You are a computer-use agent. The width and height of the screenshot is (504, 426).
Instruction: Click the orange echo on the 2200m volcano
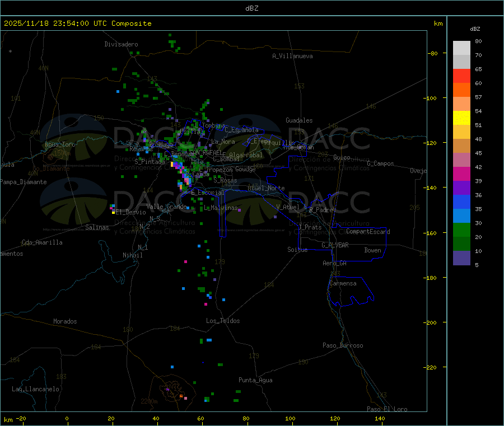[181, 396]
